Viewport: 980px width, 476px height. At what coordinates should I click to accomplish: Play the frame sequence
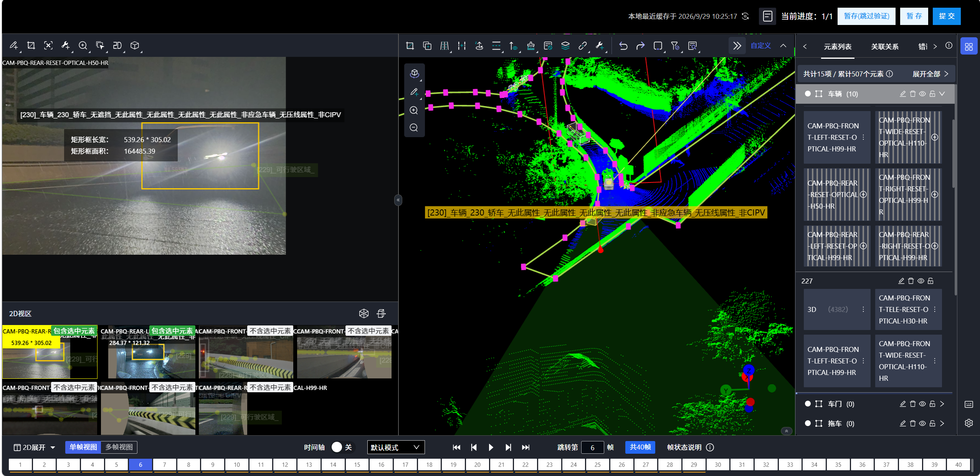click(x=491, y=448)
